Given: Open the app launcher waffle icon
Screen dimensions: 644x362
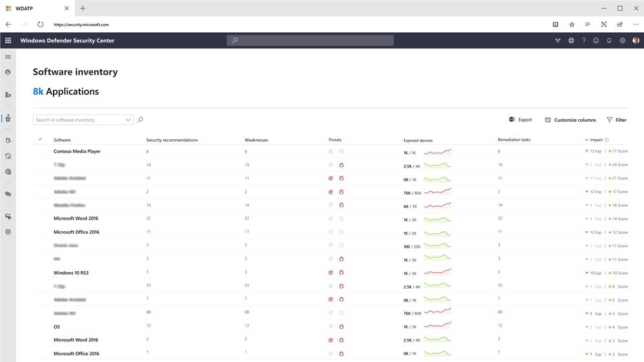Looking at the screenshot, I should pos(8,40).
